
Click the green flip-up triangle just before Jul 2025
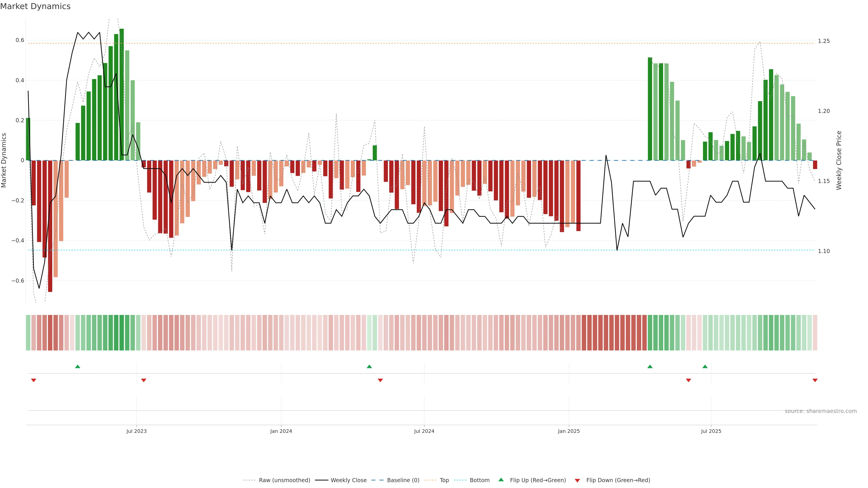click(705, 366)
